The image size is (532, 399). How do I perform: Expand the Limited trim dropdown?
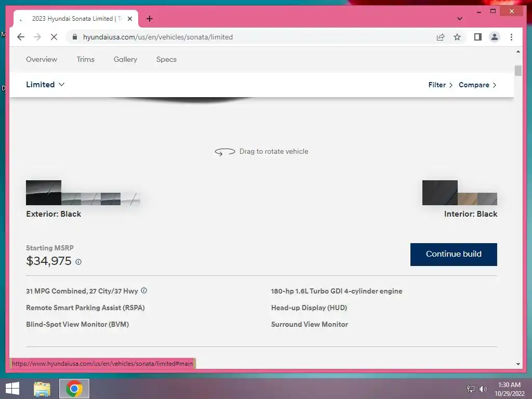45,85
